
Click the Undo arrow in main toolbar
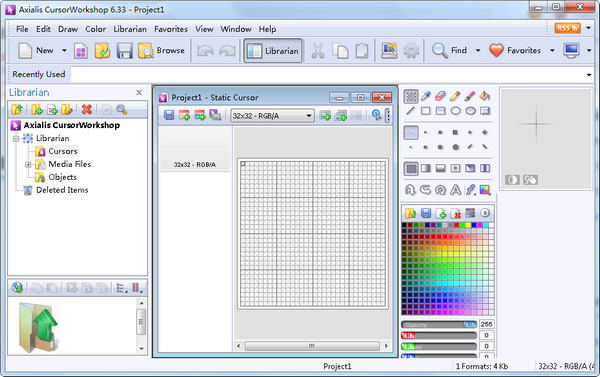(x=205, y=51)
